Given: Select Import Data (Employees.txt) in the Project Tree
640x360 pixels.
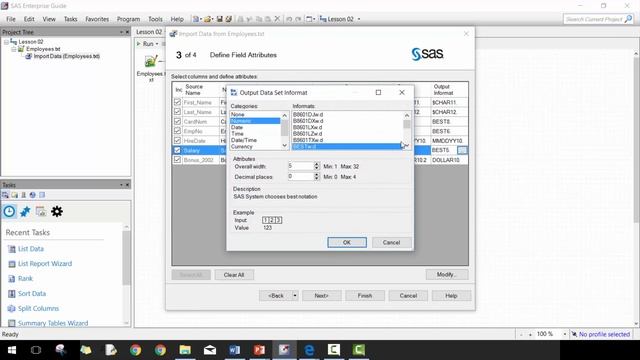Looking at the screenshot, I should click(67, 56).
